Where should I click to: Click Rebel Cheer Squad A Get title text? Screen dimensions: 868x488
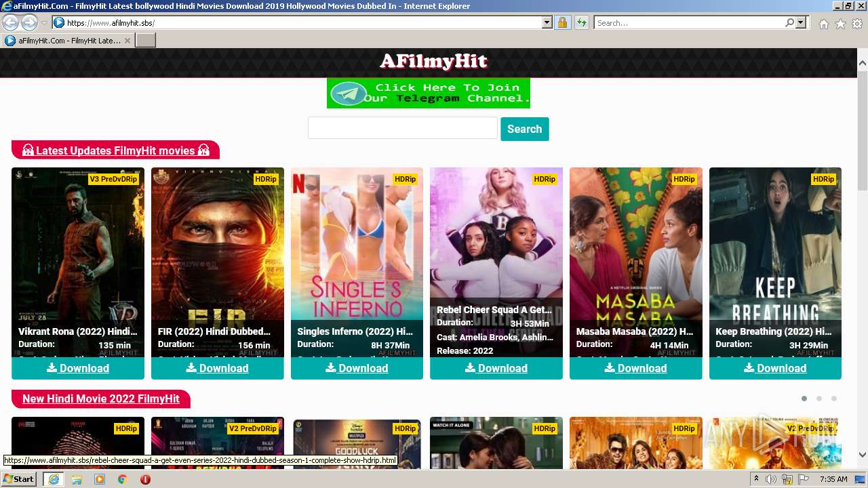pos(494,310)
